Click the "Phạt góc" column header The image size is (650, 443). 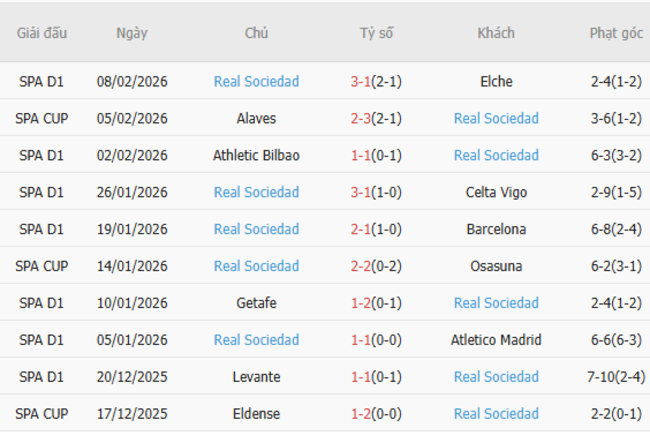(616, 33)
